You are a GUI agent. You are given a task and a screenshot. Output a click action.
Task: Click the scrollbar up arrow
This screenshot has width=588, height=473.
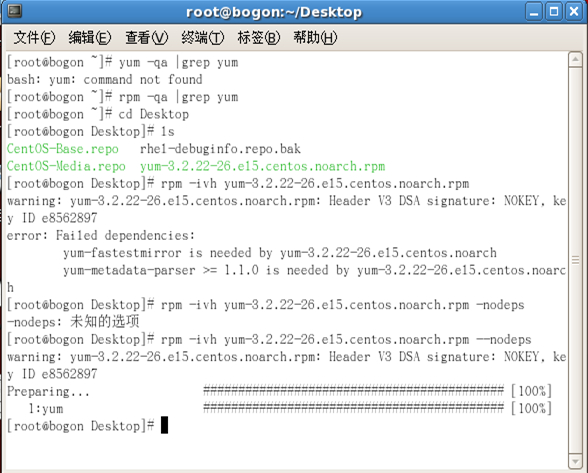[575, 60]
